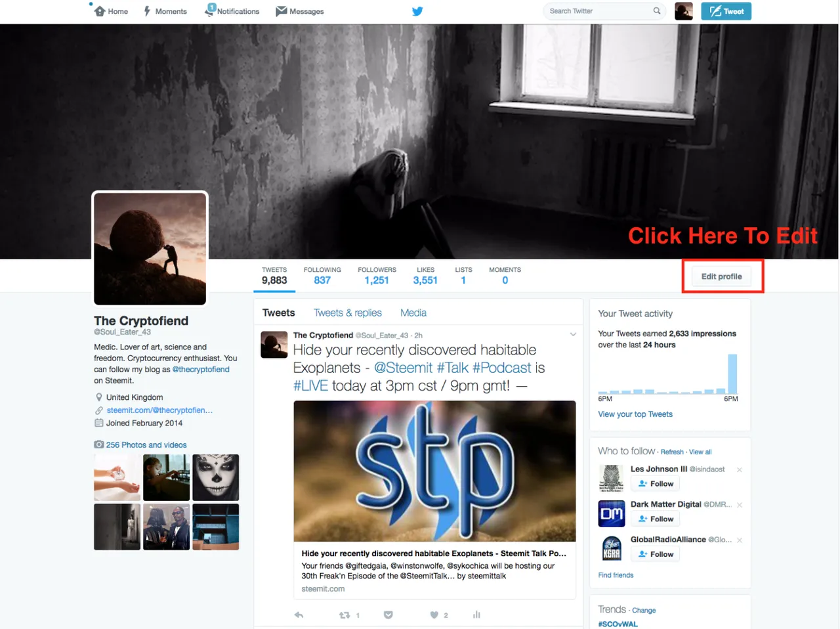
Task: Switch to the Media tab
Action: point(413,313)
